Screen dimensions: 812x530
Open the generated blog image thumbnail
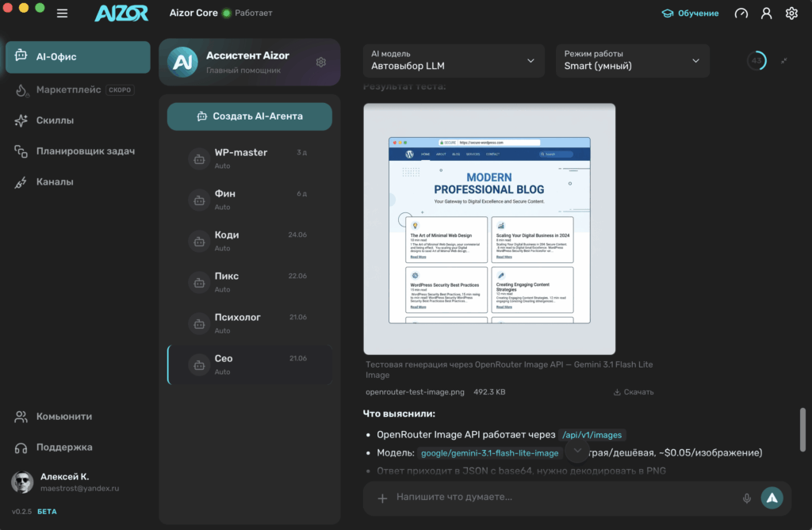pyautogui.click(x=489, y=229)
